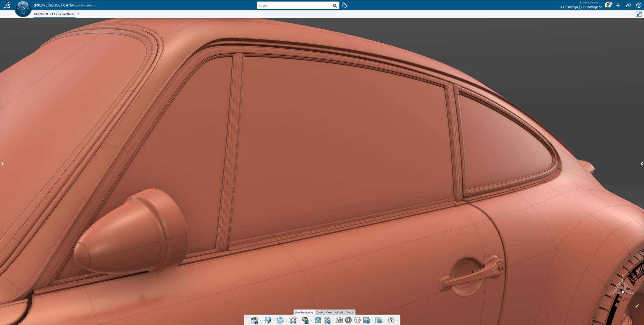644x325 pixels.
Task: Select the environment scene tool
Action: (x=280, y=320)
